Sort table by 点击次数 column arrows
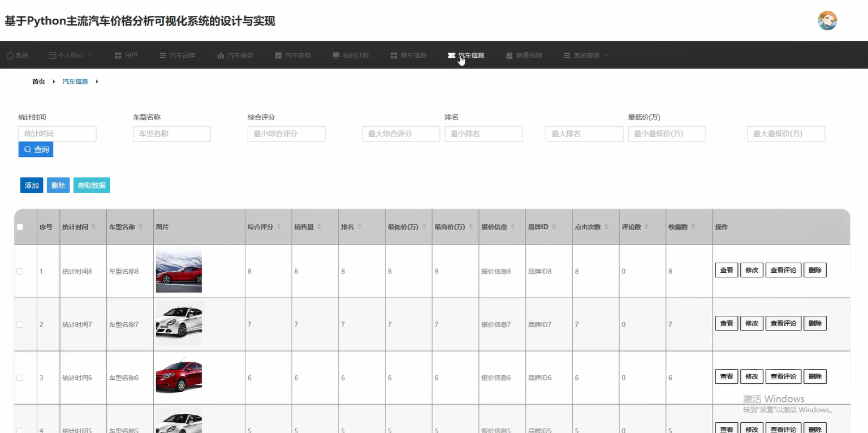868x433 pixels. (606, 227)
